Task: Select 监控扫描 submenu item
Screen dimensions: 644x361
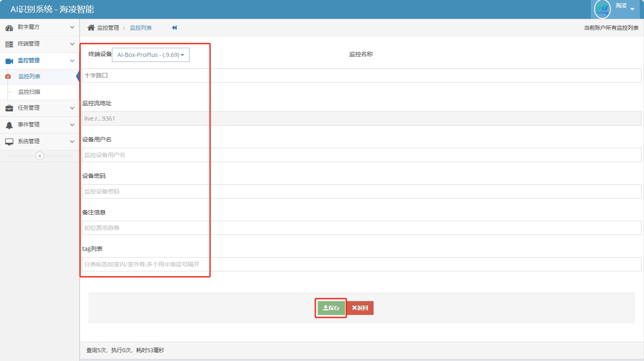Action: coord(39,92)
